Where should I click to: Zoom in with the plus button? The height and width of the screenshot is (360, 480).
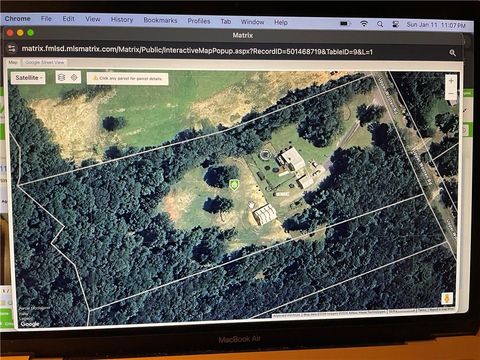click(451, 80)
